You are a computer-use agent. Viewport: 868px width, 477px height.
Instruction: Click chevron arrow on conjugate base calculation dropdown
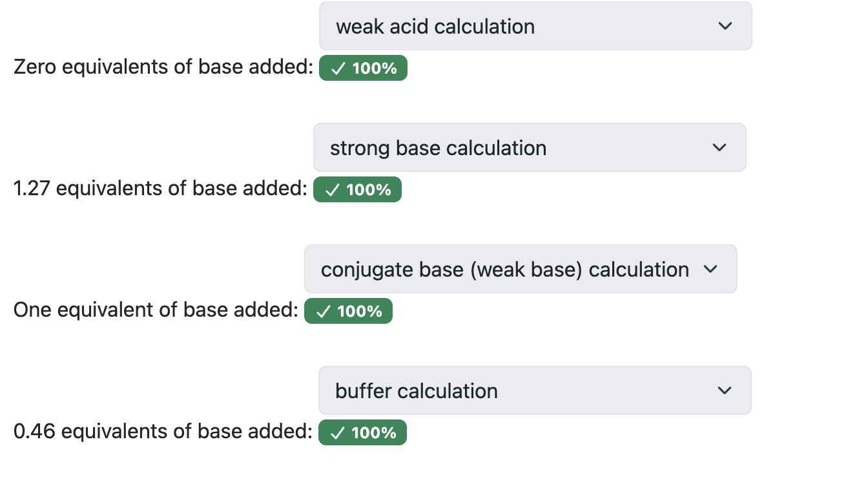pos(710,270)
